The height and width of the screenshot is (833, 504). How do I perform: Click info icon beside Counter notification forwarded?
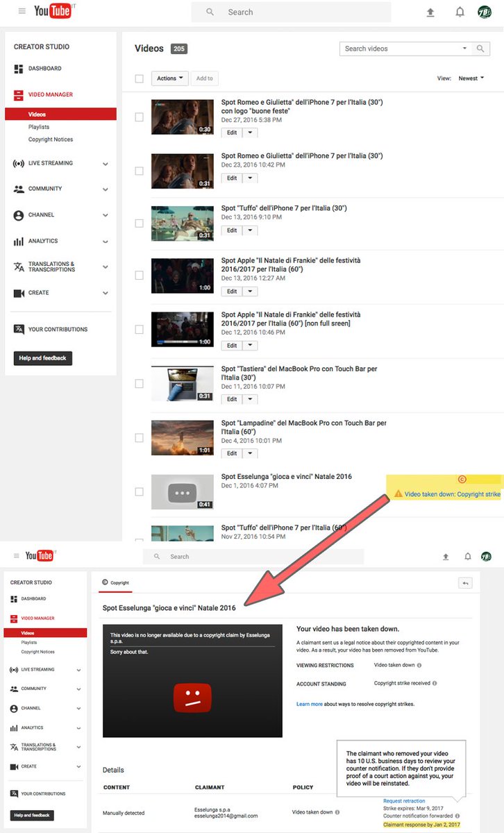458,816
